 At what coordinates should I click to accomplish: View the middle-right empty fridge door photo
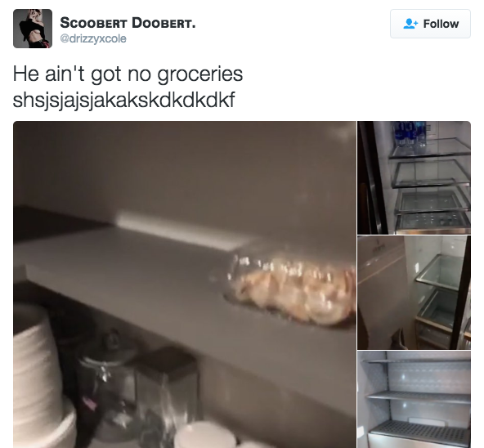click(414, 293)
